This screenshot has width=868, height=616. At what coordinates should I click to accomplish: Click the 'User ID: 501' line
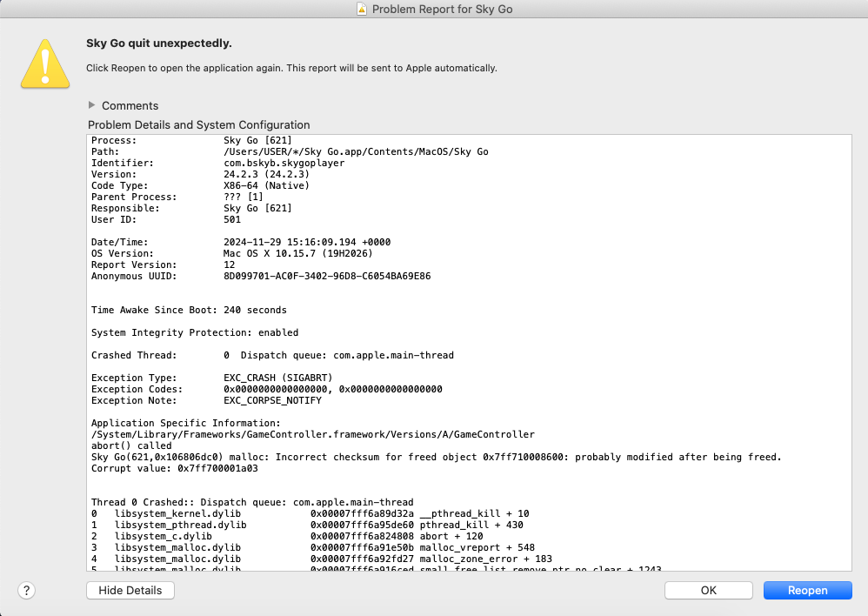click(x=166, y=219)
